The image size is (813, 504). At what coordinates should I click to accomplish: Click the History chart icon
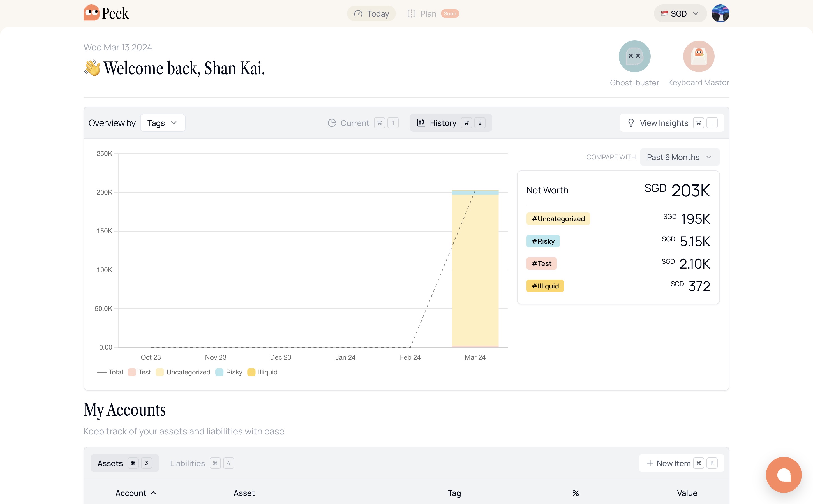[421, 123]
